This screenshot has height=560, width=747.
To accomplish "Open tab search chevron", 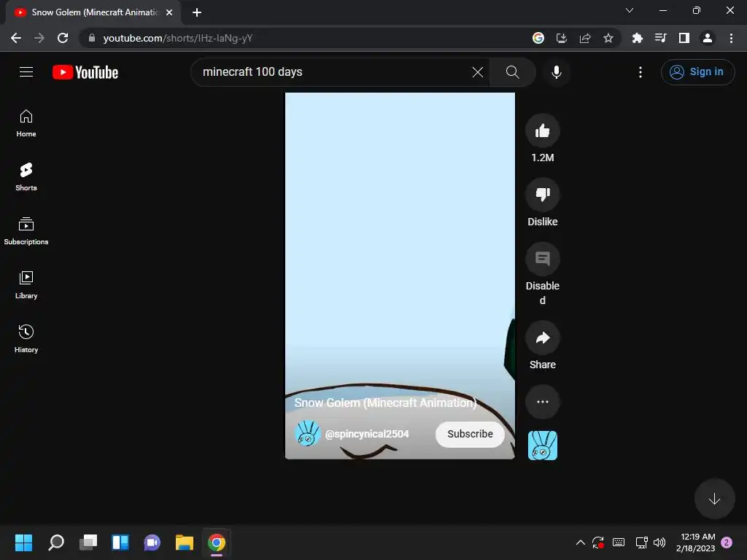I will (630, 10).
